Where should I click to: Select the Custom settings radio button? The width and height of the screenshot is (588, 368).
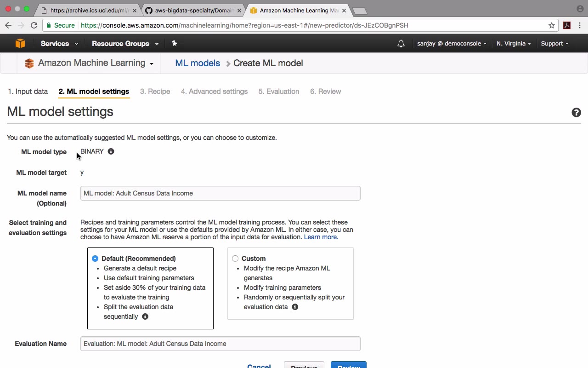pyautogui.click(x=235, y=259)
